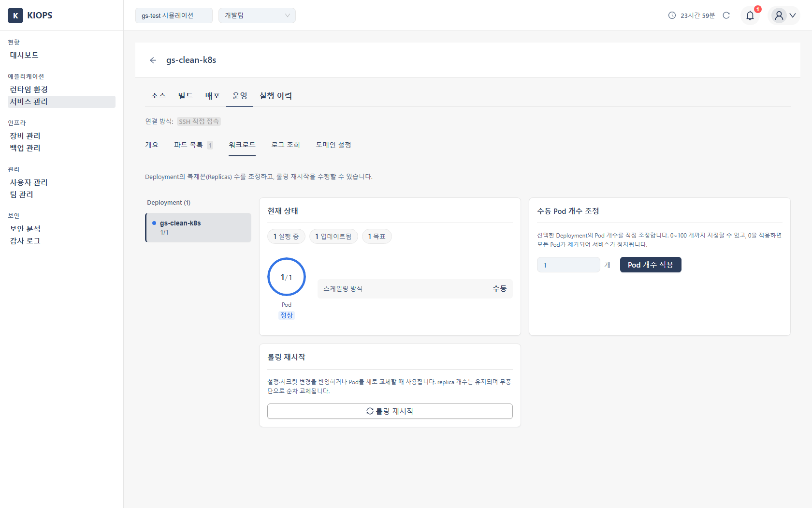Click the 1 목표 status chip
812x508 pixels.
pyautogui.click(x=377, y=236)
